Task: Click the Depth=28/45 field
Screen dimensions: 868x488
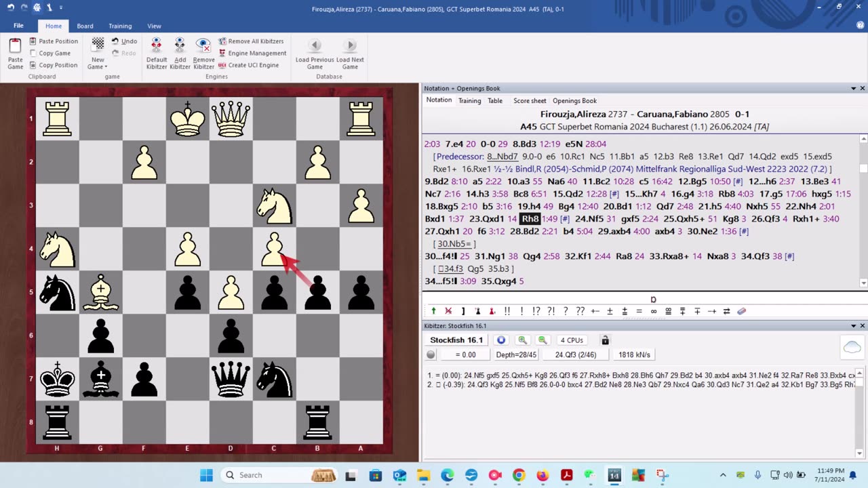Action: click(516, 354)
